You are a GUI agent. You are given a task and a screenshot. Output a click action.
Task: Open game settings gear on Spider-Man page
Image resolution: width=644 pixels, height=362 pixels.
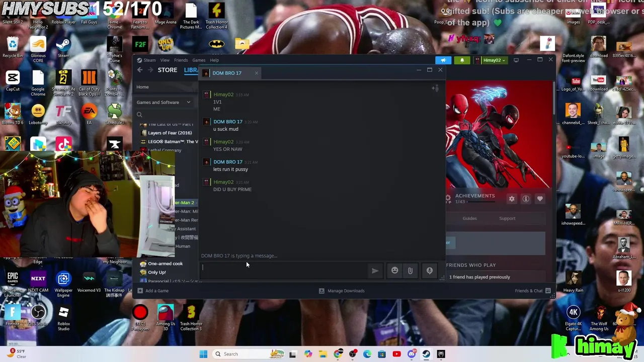(512, 199)
